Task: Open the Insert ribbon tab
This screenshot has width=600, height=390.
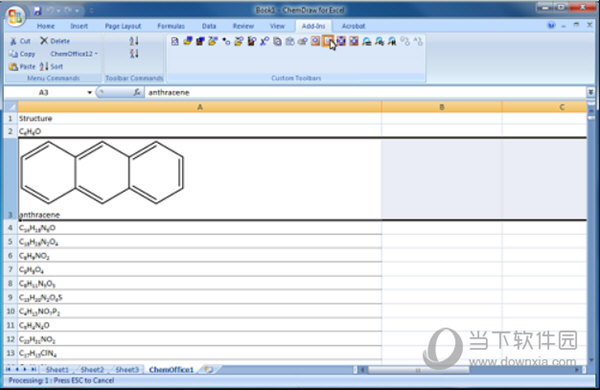Action: click(79, 26)
